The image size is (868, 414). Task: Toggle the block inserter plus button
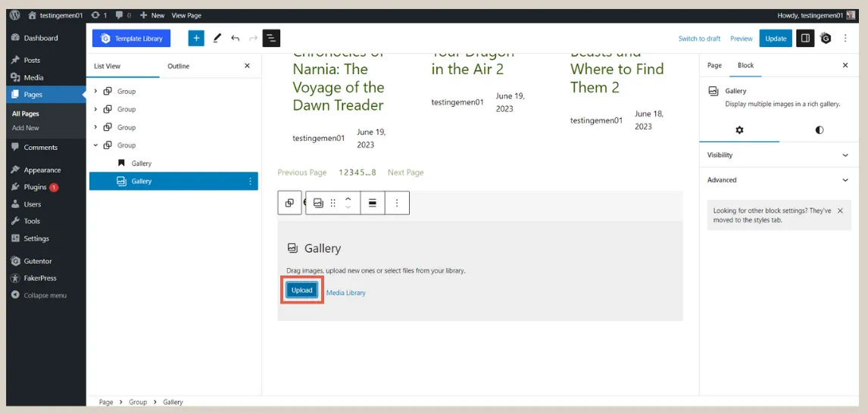pos(196,38)
